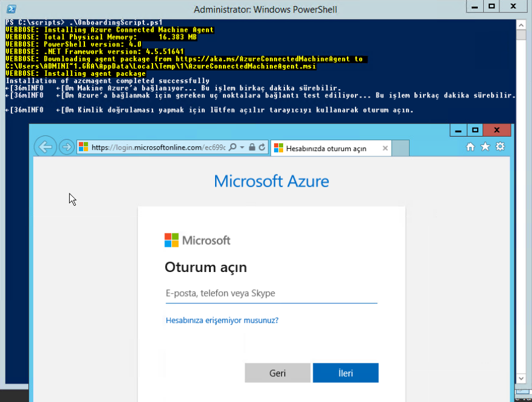Click the security lock icon in address bar

(x=252, y=147)
